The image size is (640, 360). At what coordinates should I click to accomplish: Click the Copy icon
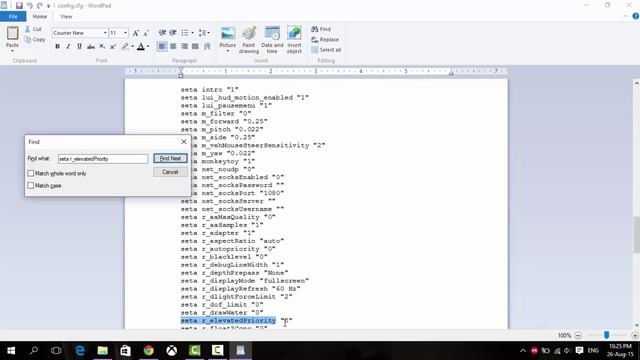coord(28,40)
